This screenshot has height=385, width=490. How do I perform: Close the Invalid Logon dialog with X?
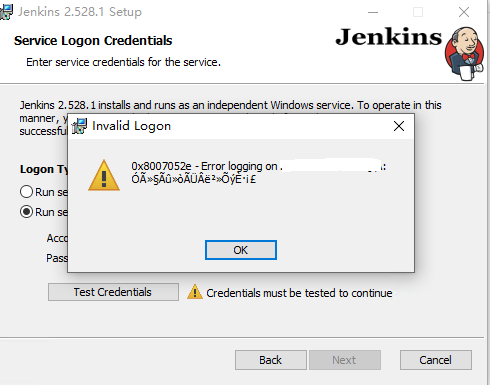tap(399, 126)
